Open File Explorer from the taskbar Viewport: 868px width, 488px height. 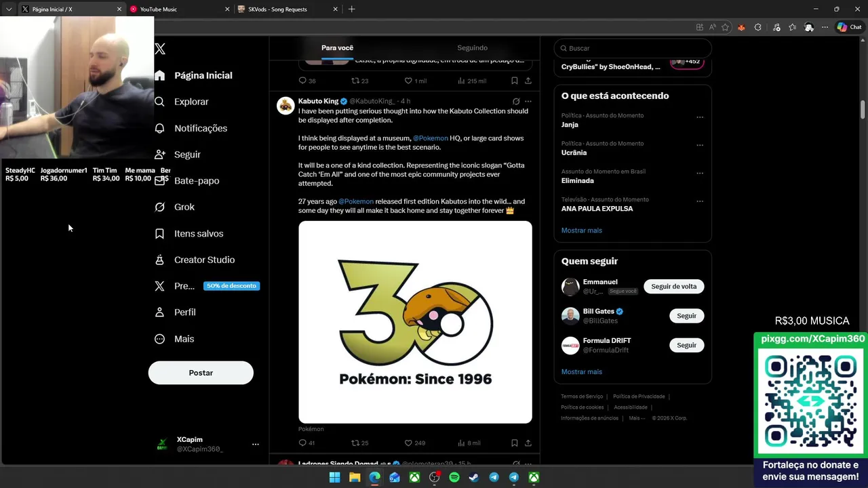(355, 477)
